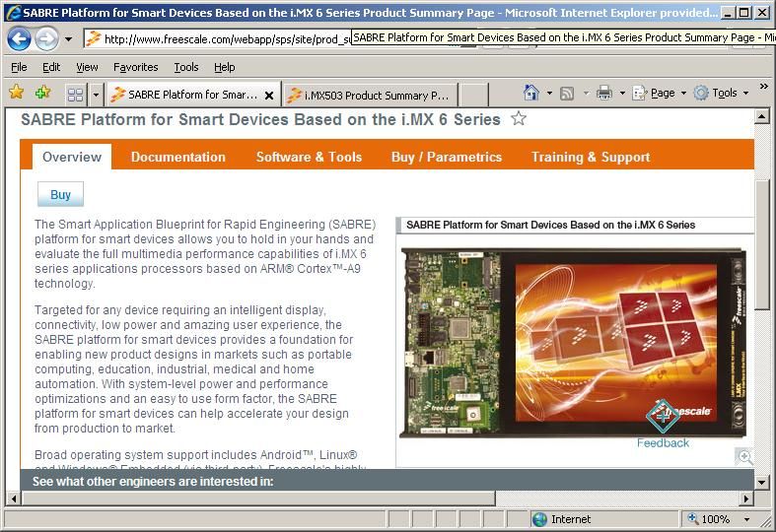Click the 100% zoom level button

click(x=709, y=519)
